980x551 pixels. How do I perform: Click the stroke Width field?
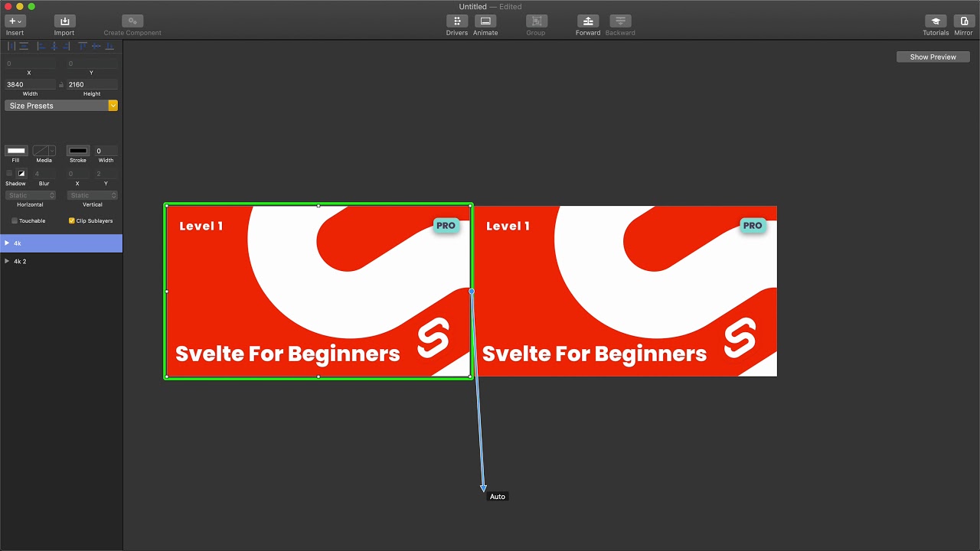point(106,151)
